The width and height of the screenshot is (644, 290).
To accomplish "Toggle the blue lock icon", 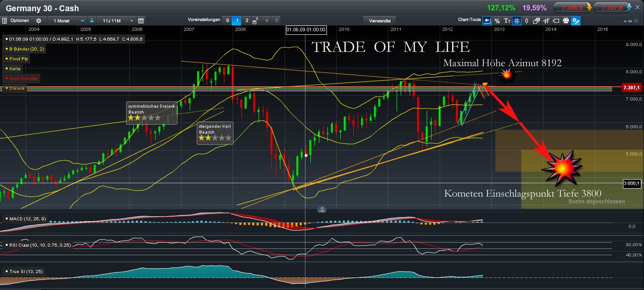I will (92, 21).
